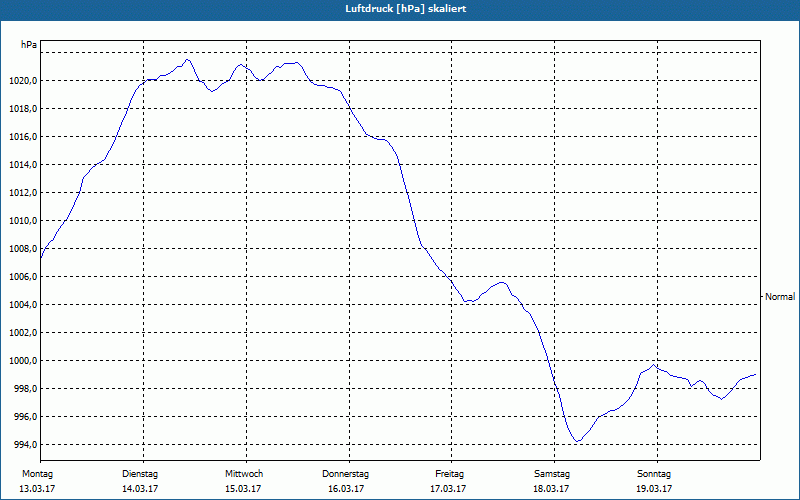
Task: Click the 'Normal' marker label
Action: [x=780, y=296]
